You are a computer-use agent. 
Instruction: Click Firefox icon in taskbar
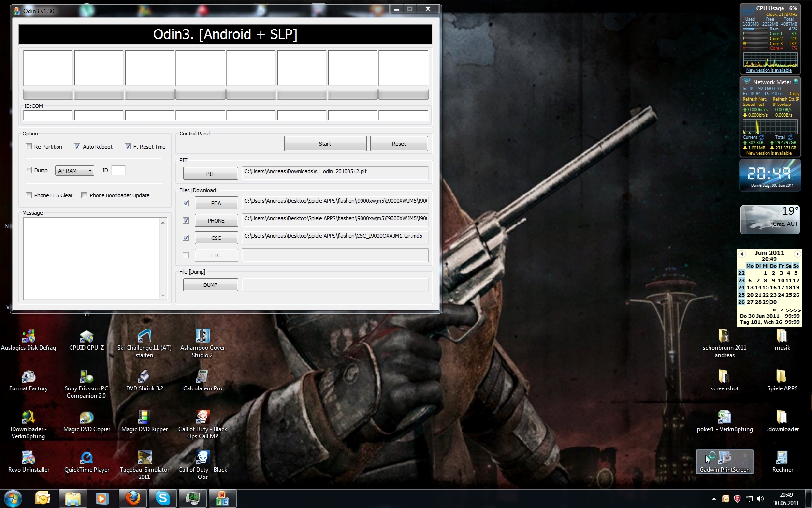pos(132,498)
